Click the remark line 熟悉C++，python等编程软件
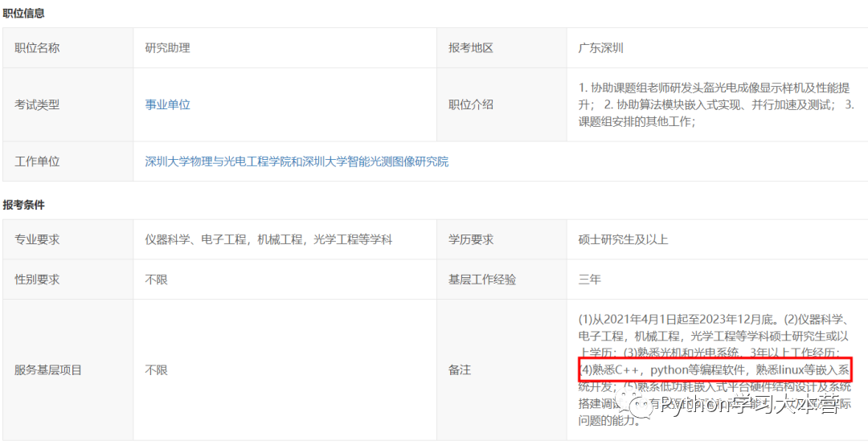868x445 pixels. (714, 369)
